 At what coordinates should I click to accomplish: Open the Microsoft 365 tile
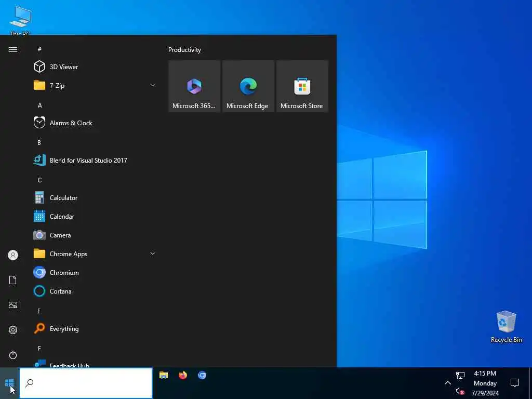194,86
